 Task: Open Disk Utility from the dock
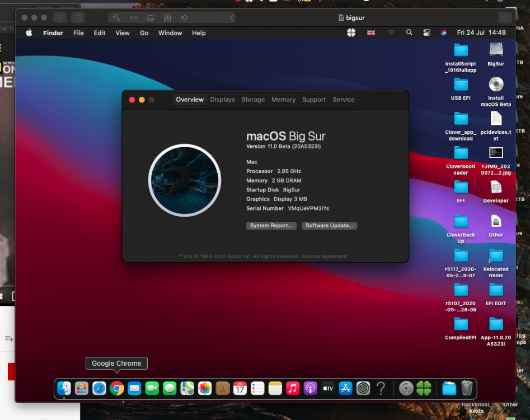click(406, 388)
